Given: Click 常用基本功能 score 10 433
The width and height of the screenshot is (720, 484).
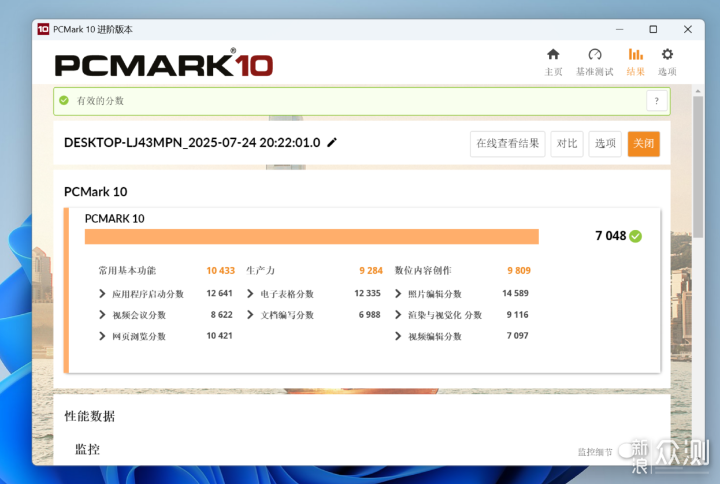Looking at the screenshot, I should [x=220, y=270].
